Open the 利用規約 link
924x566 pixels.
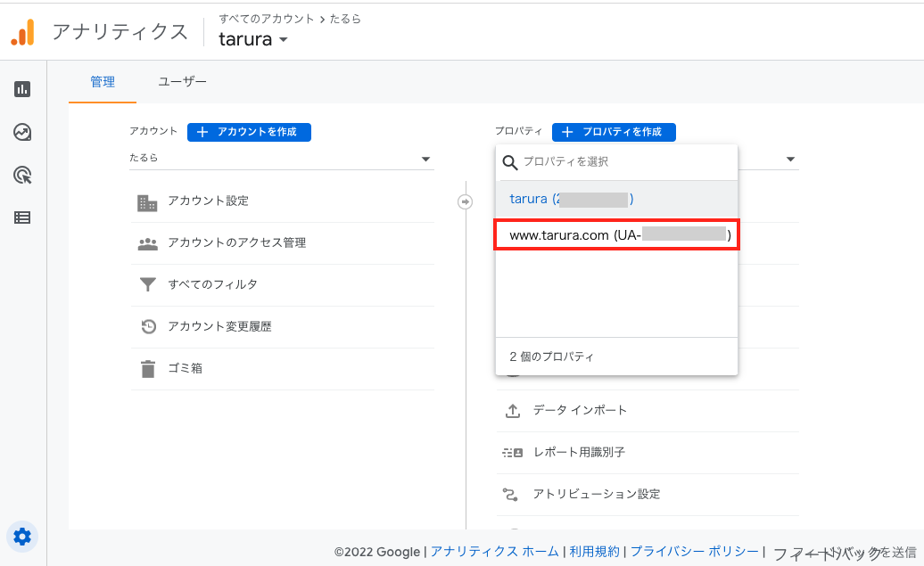pyautogui.click(x=594, y=552)
